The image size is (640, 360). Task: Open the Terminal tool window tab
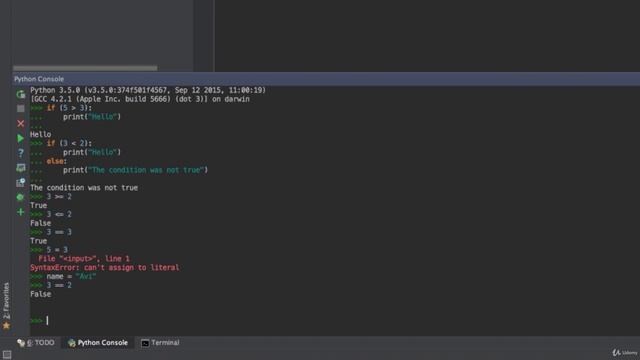pyautogui.click(x=160, y=342)
